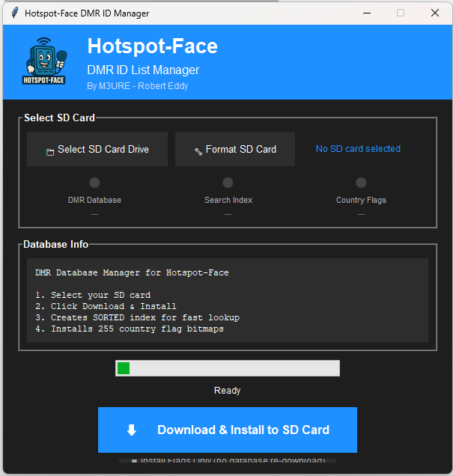Minimize the Hotspot-Face DMR ID Manager window
Viewport: 453px width, 476px height.
click(x=367, y=13)
